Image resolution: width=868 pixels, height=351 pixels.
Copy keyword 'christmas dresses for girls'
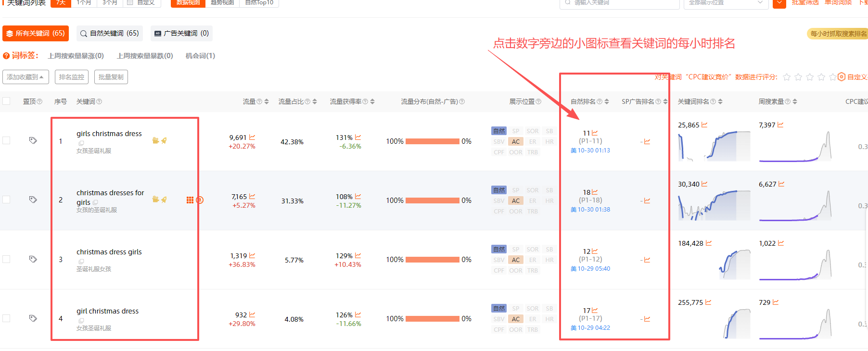click(x=95, y=202)
